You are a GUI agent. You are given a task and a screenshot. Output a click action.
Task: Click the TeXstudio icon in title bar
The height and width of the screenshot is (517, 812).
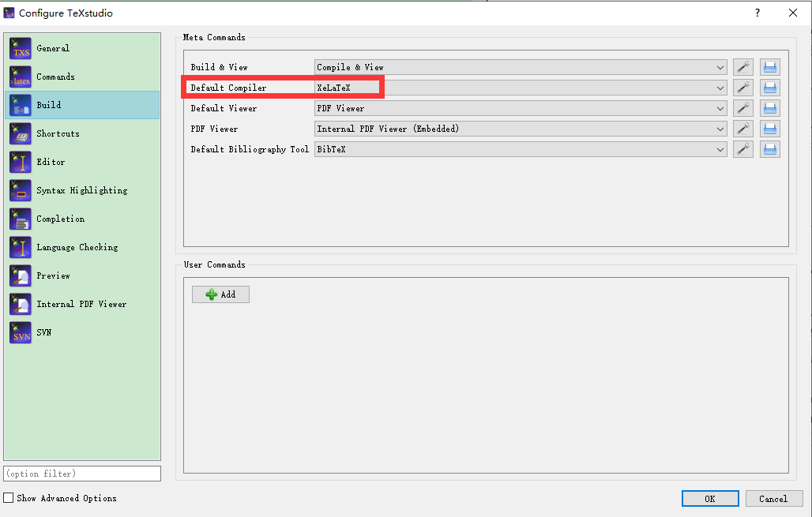tap(9, 13)
